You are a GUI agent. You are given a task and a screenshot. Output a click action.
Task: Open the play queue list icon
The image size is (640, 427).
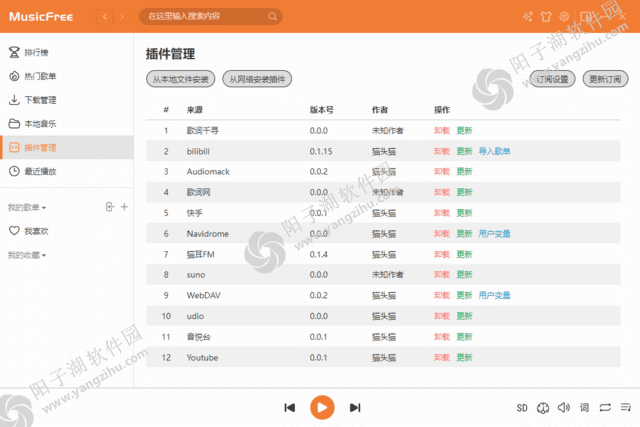pyautogui.click(x=626, y=407)
